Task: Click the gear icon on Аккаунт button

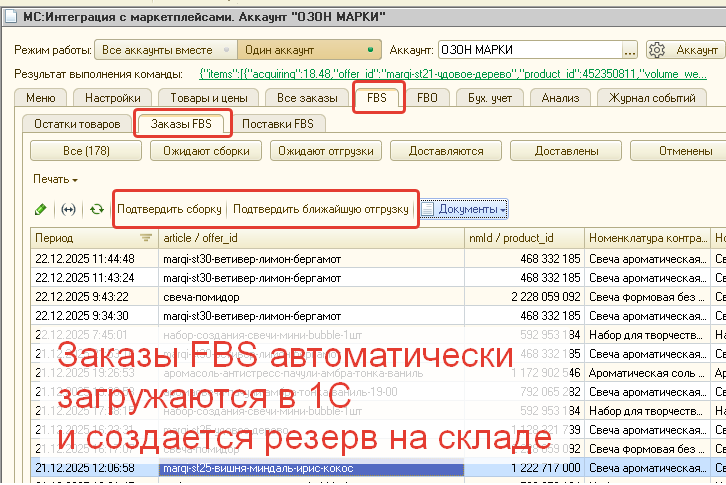Action: click(658, 50)
